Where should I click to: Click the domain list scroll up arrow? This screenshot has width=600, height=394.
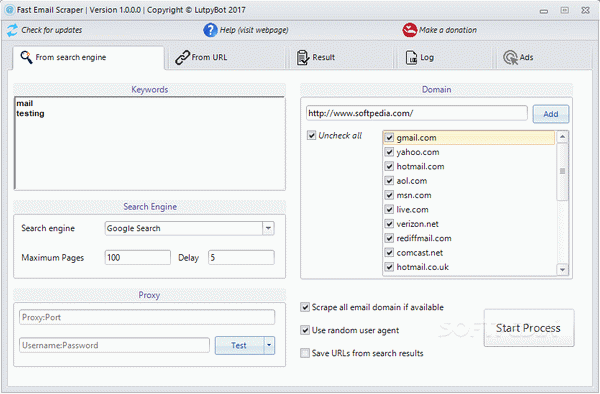562,137
